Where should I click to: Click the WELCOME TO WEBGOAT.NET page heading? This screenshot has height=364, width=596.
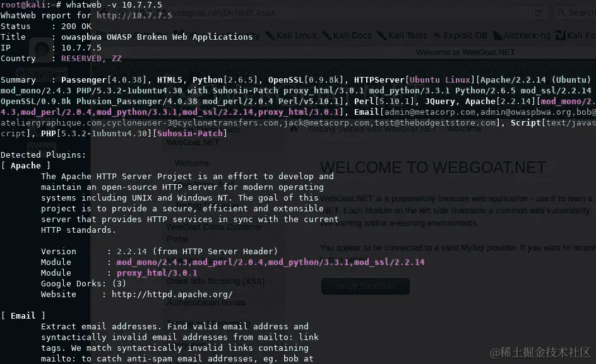(x=433, y=167)
